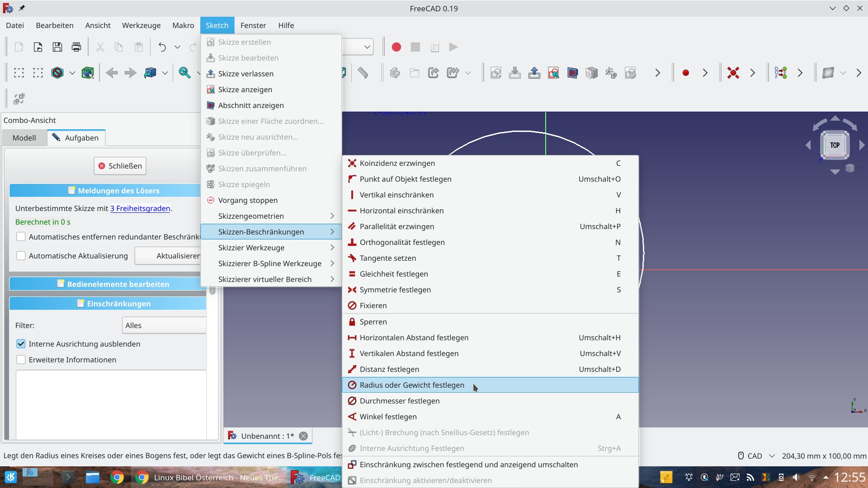This screenshot has height=488, width=868.
Task: Click the navigate back arrow icon
Action: click(112, 73)
